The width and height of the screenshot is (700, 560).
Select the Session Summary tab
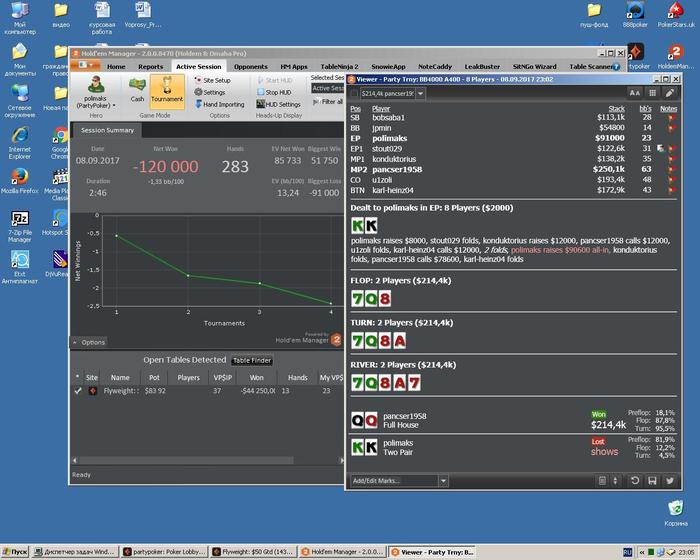[x=107, y=130]
